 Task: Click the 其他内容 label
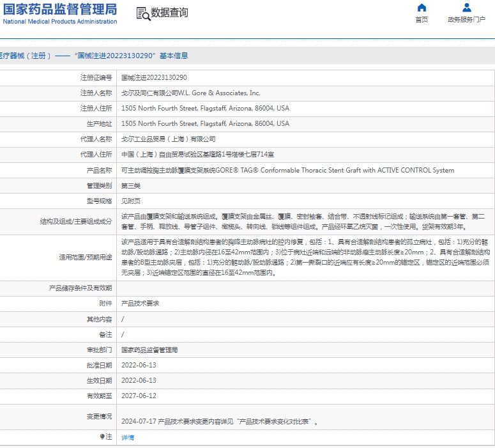(99, 320)
